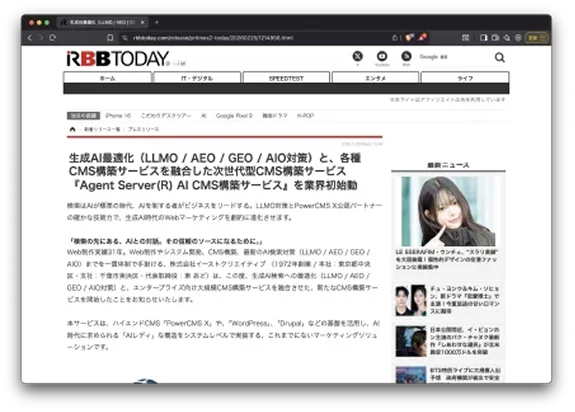The width and height of the screenshot is (575, 412).
Task: Toggle the browser sidebar panel icon
Action: click(484, 38)
